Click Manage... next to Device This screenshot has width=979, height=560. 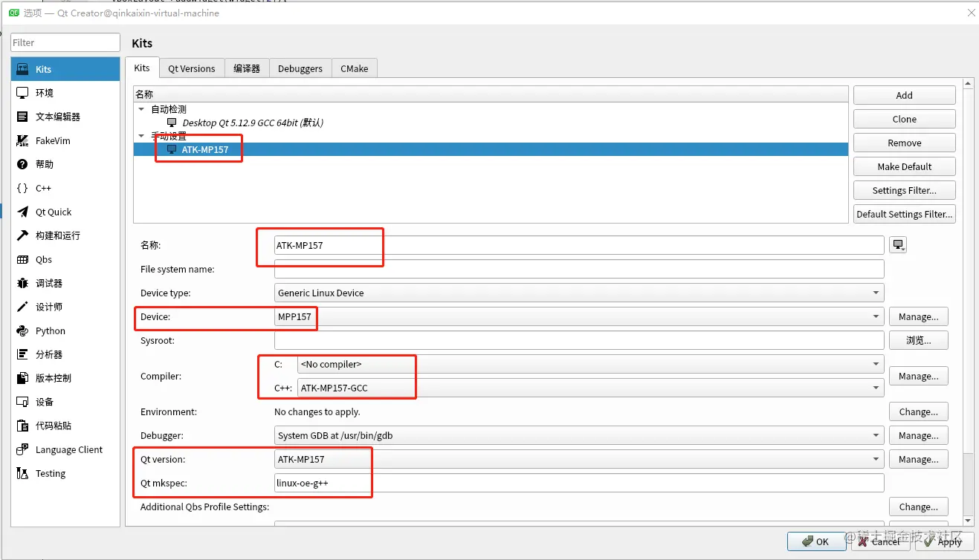(x=919, y=316)
